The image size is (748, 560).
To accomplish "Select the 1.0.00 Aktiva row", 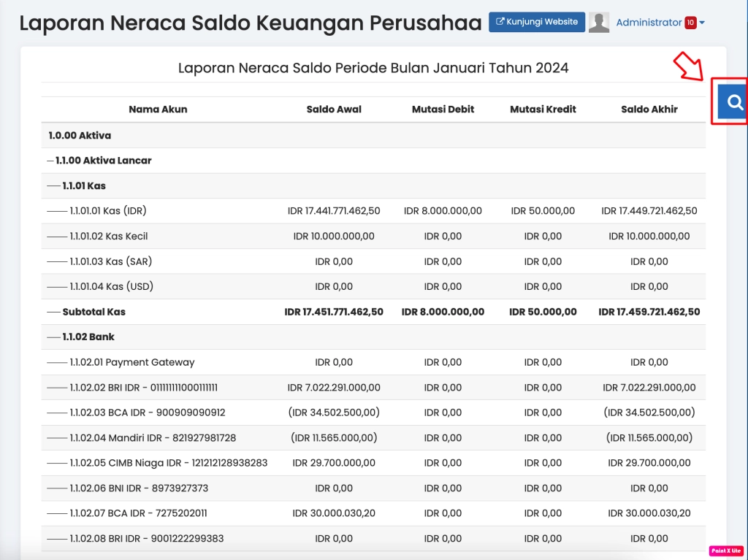I will click(x=80, y=135).
